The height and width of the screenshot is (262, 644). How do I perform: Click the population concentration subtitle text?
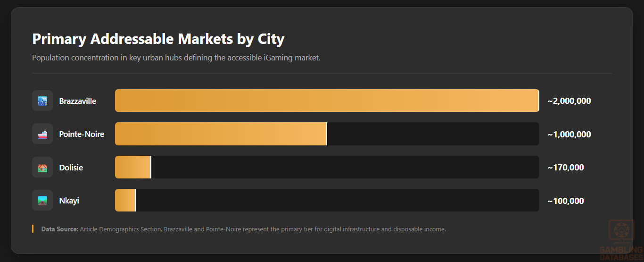[176, 58]
